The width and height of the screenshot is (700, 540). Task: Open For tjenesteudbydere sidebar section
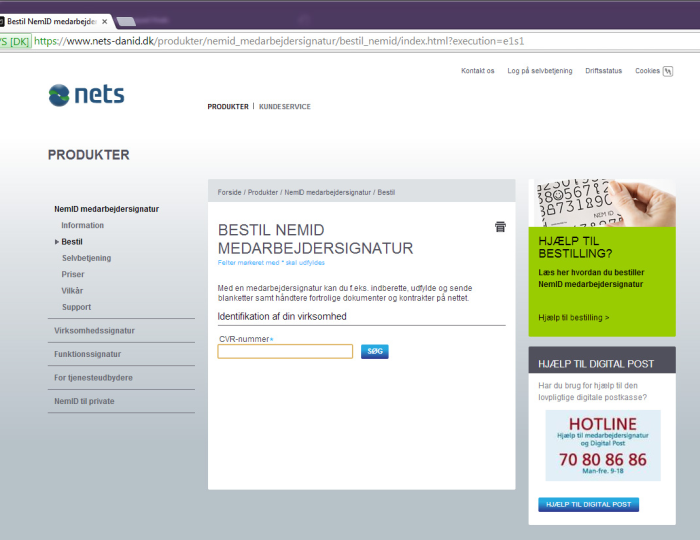93,378
